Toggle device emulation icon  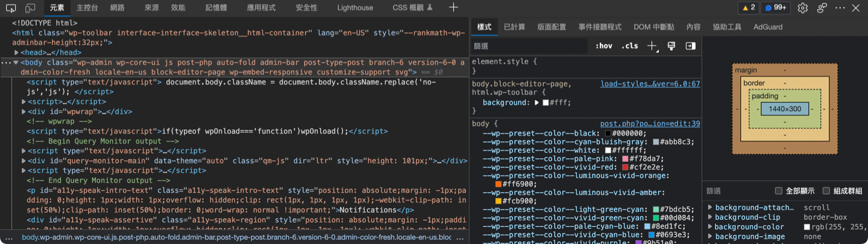point(30,8)
